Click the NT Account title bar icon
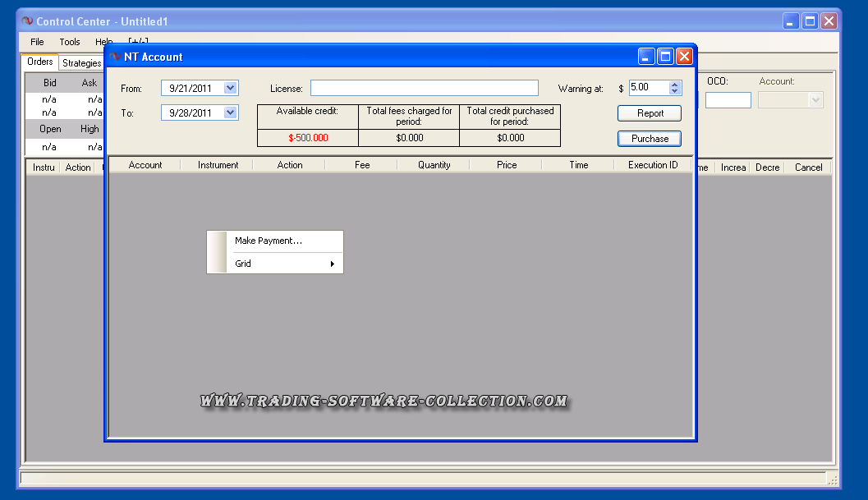The image size is (868, 500). click(115, 57)
